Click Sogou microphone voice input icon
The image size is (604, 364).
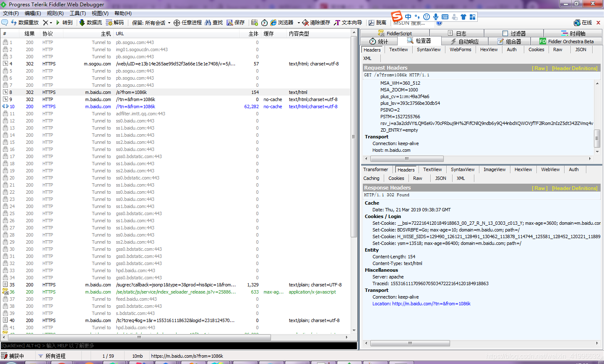tap(436, 17)
